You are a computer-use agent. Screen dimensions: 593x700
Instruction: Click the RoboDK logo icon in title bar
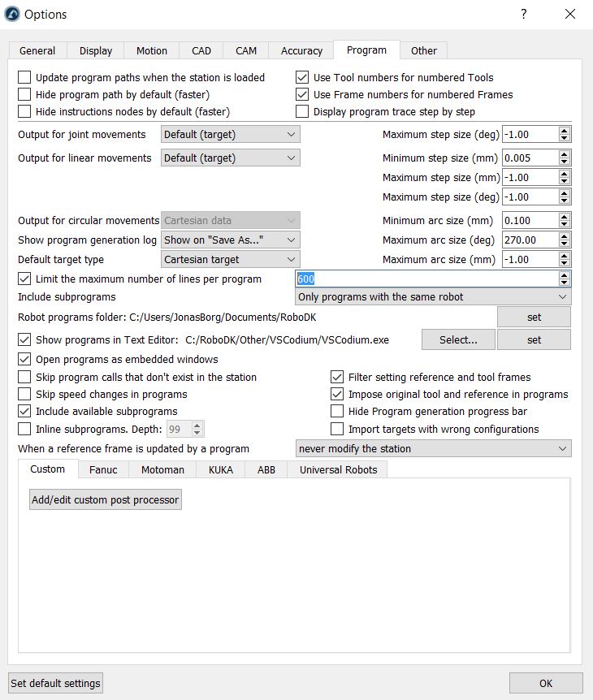(12, 15)
